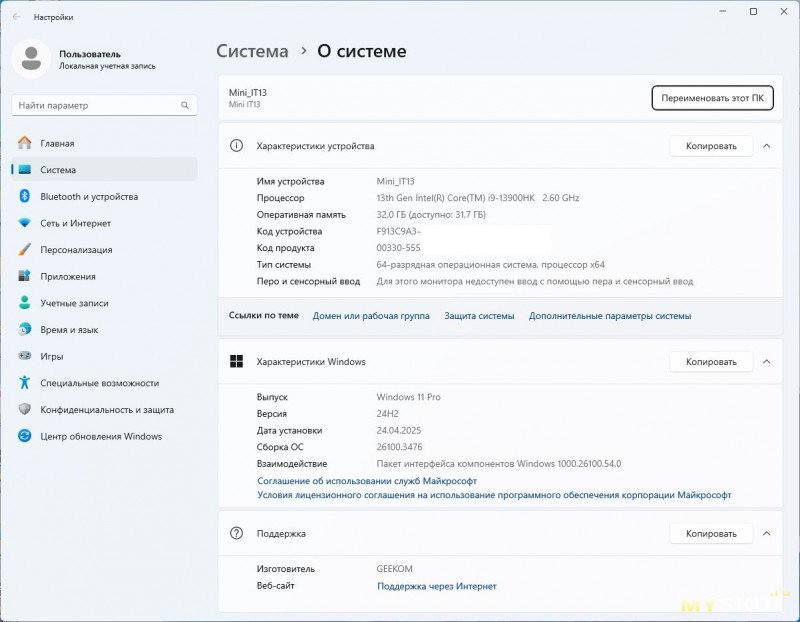Open Время и язык settings
This screenshot has width=800, height=622.
(x=104, y=329)
